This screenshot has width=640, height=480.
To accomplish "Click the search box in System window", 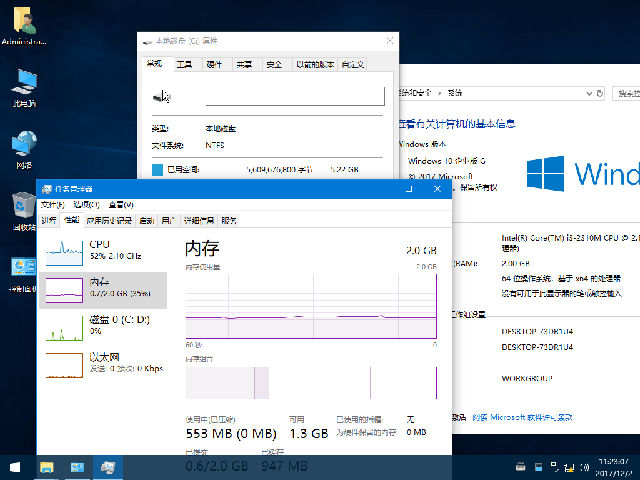I will pyautogui.click(x=627, y=93).
